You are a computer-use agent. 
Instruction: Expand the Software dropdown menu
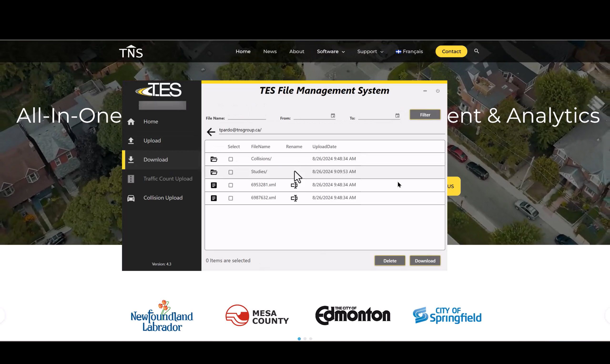click(x=331, y=51)
